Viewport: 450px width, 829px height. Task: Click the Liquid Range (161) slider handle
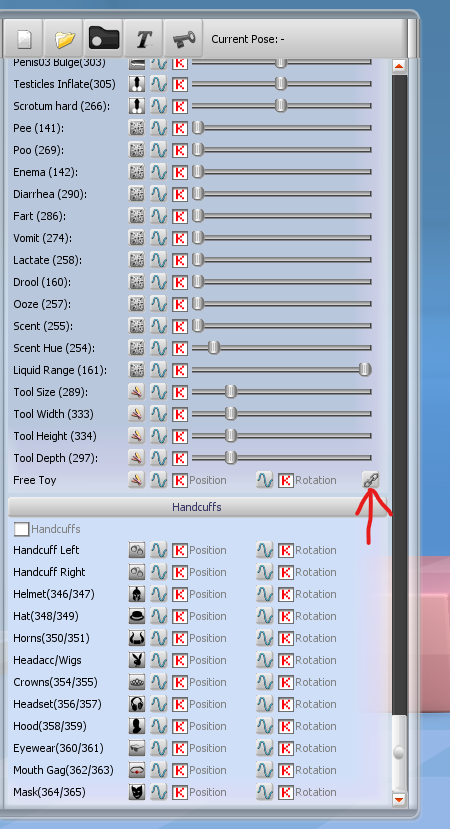pyautogui.click(x=365, y=370)
